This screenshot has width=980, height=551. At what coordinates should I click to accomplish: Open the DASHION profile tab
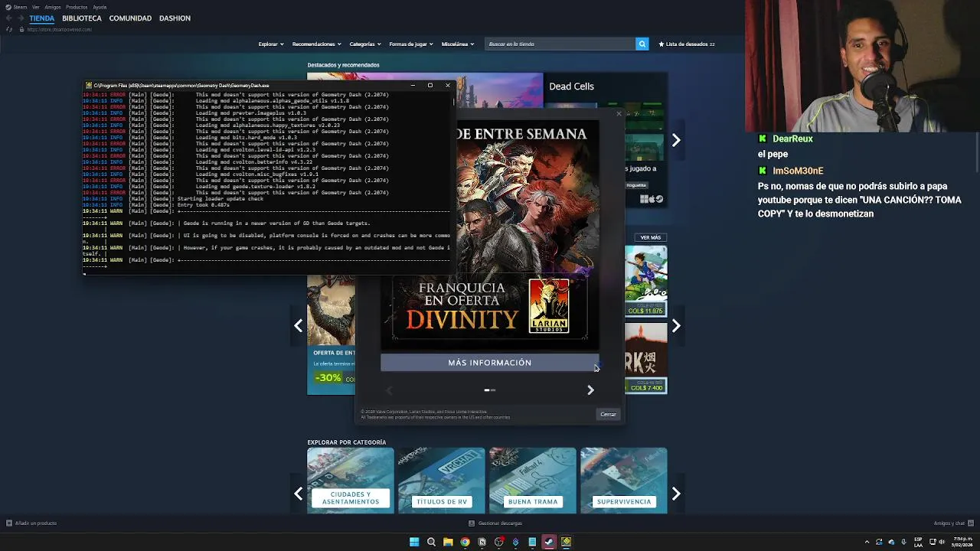coord(175,18)
